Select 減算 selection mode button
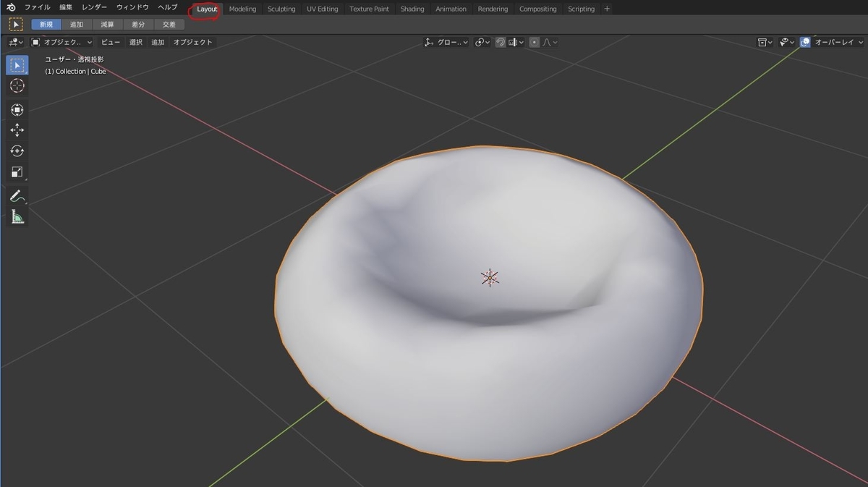868x487 pixels. (107, 25)
